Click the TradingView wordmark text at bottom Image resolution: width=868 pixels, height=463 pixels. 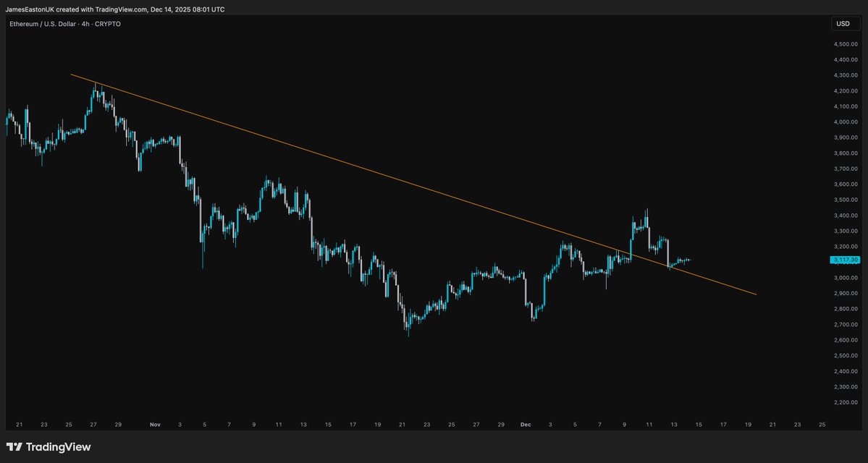click(x=59, y=447)
